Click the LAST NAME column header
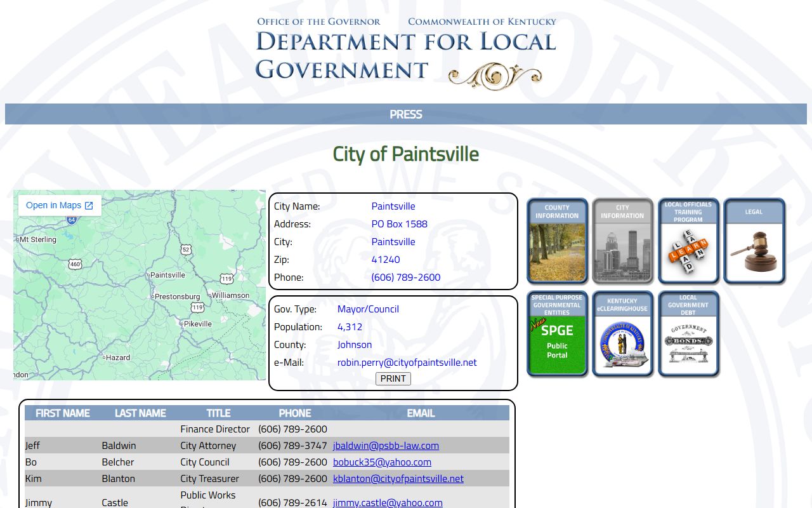Screen dimensions: 812x508 point(140,413)
